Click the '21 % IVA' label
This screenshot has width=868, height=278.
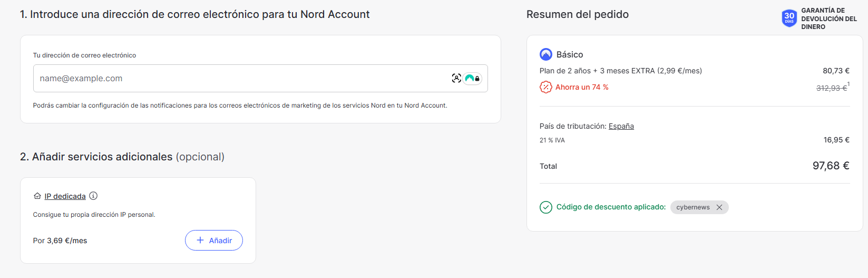pyautogui.click(x=552, y=140)
